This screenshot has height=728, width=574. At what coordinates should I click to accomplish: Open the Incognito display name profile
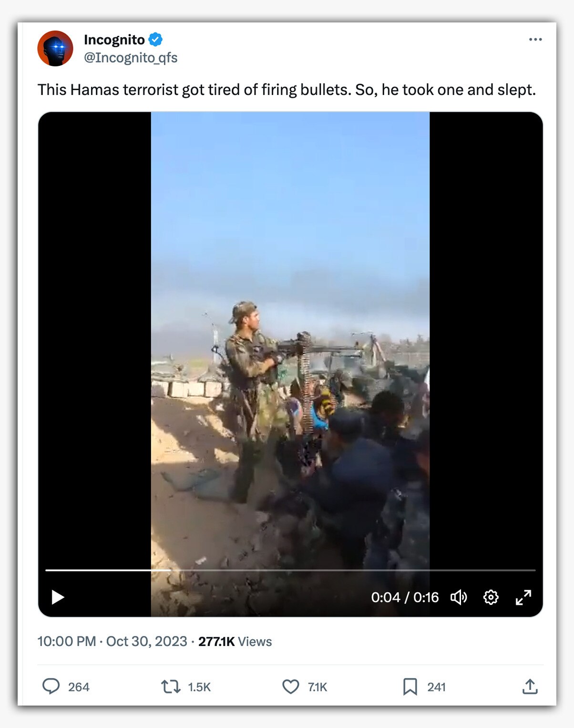click(114, 40)
